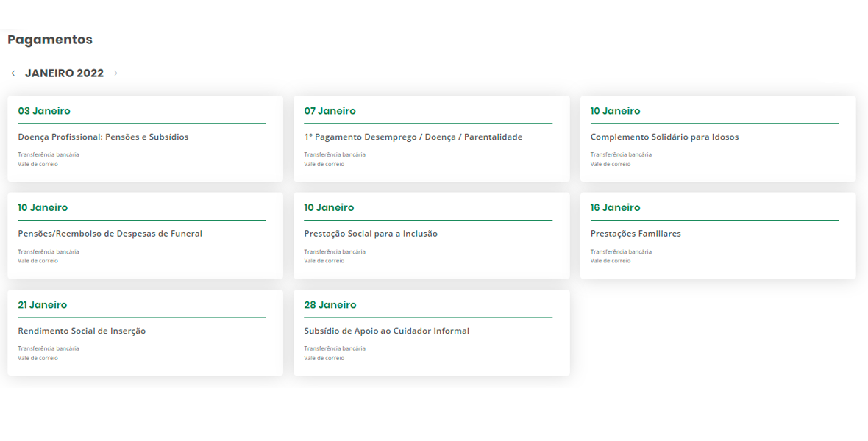This screenshot has width=868, height=441.
Task: Open Doença Profissional: Pensões e Subsídios card
Action: point(103,137)
